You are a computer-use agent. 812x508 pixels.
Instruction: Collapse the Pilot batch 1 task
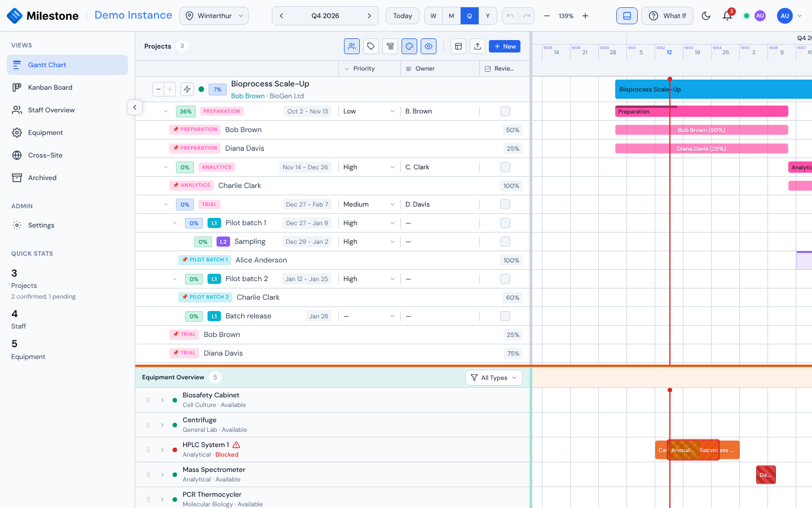pos(175,223)
